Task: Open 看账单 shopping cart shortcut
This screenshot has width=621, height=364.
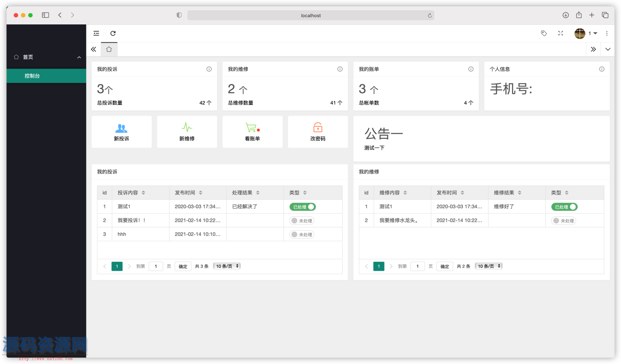Action: [252, 132]
